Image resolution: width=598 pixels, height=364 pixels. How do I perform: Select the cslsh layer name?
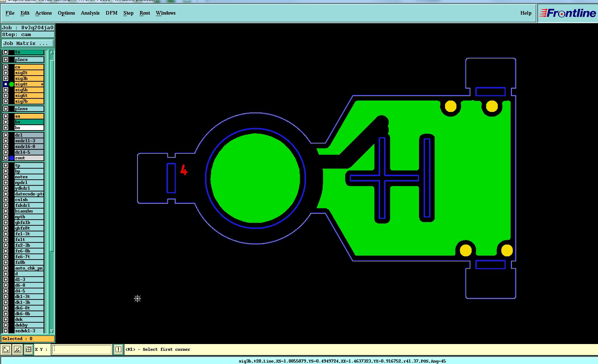[x=29, y=200]
